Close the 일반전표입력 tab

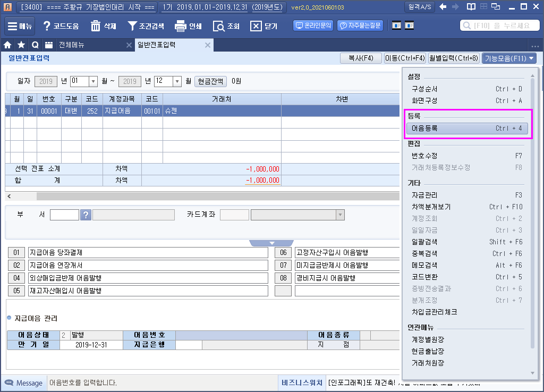pyautogui.click(x=208, y=45)
